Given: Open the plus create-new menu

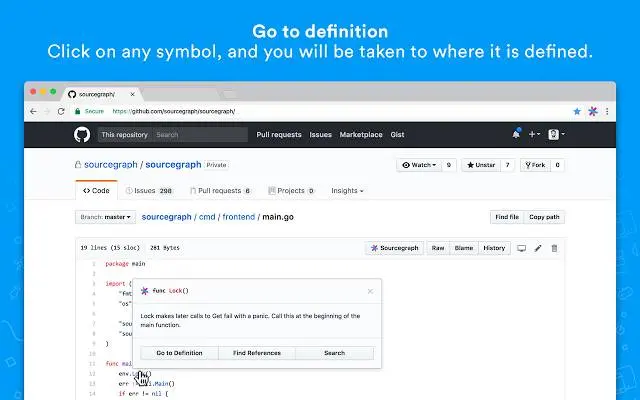Looking at the screenshot, I should (534, 134).
